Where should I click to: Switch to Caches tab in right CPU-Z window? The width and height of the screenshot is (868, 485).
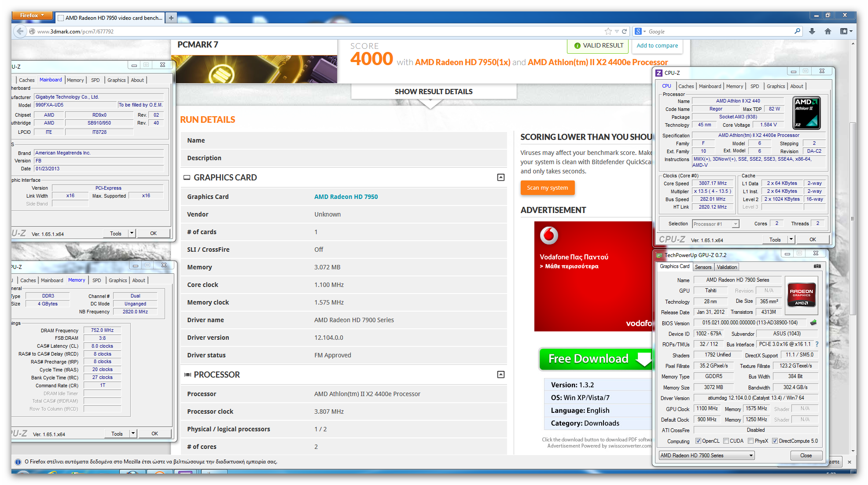click(686, 86)
